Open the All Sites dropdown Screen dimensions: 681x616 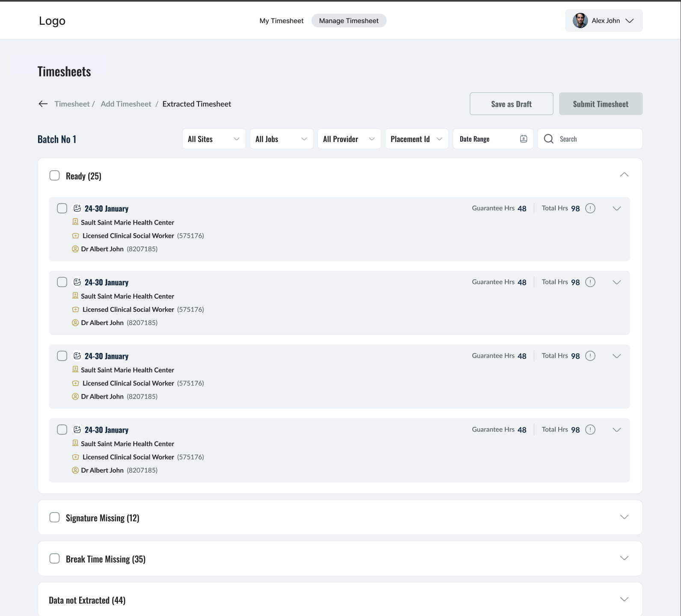[214, 139]
